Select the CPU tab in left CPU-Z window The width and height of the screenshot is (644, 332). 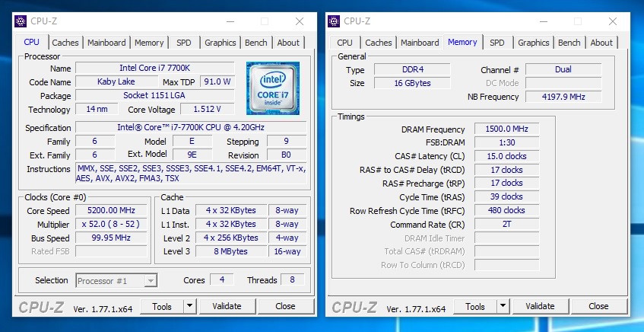coord(32,42)
